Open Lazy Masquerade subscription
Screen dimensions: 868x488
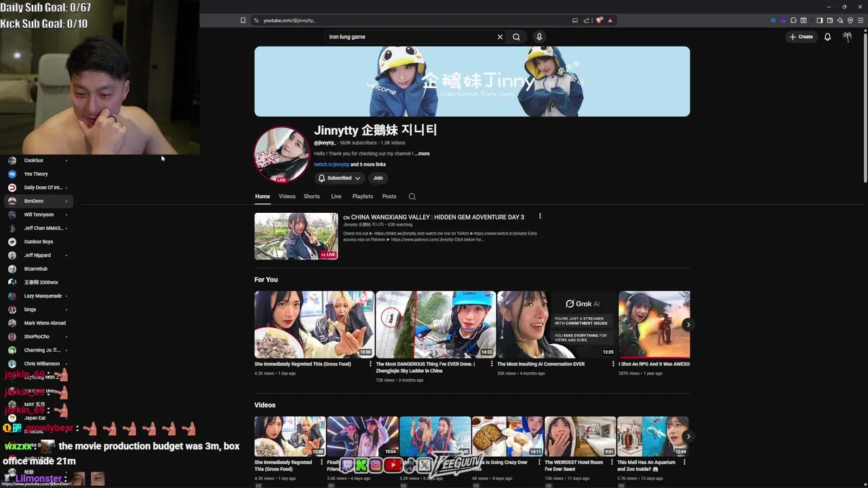(38, 296)
